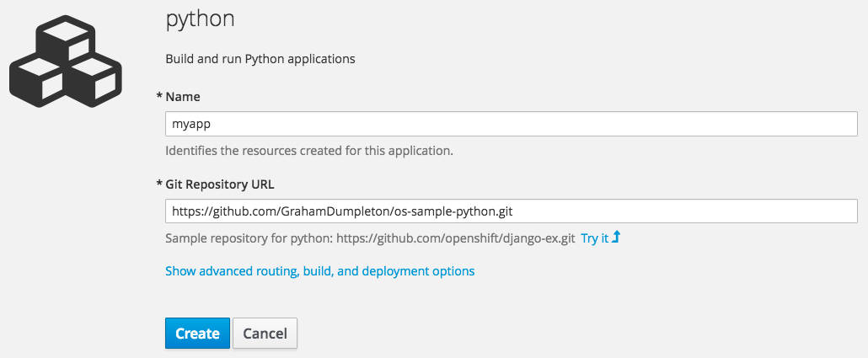Click the Build and run Python applications text
The image size is (868, 358).
[260, 59]
